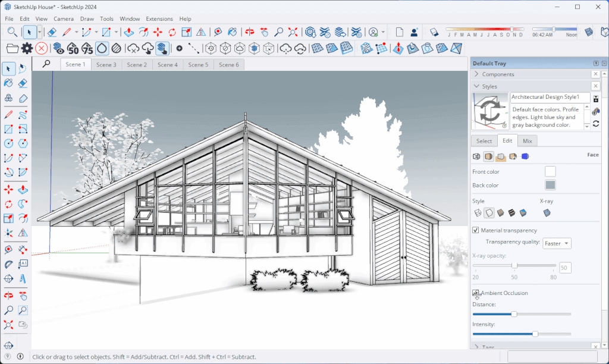The height and width of the screenshot is (364, 609).
Task: Select the Scale tool in top toolbar
Action: tap(186, 32)
